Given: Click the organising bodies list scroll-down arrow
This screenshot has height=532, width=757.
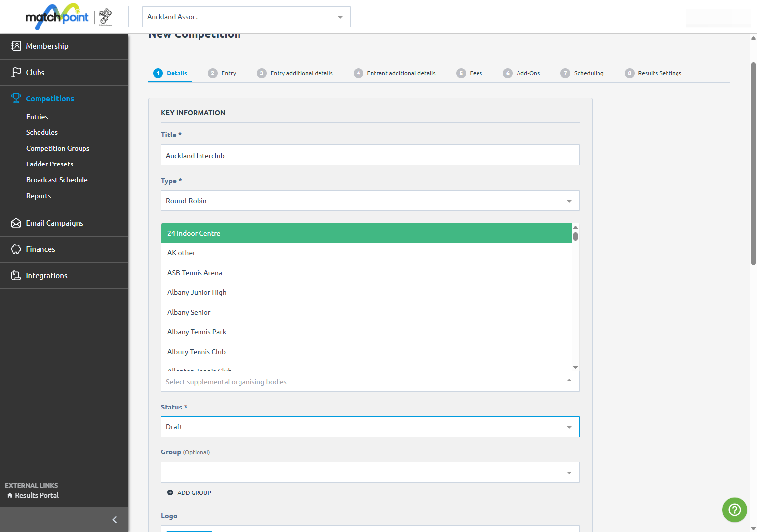Looking at the screenshot, I should (x=575, y=367).
